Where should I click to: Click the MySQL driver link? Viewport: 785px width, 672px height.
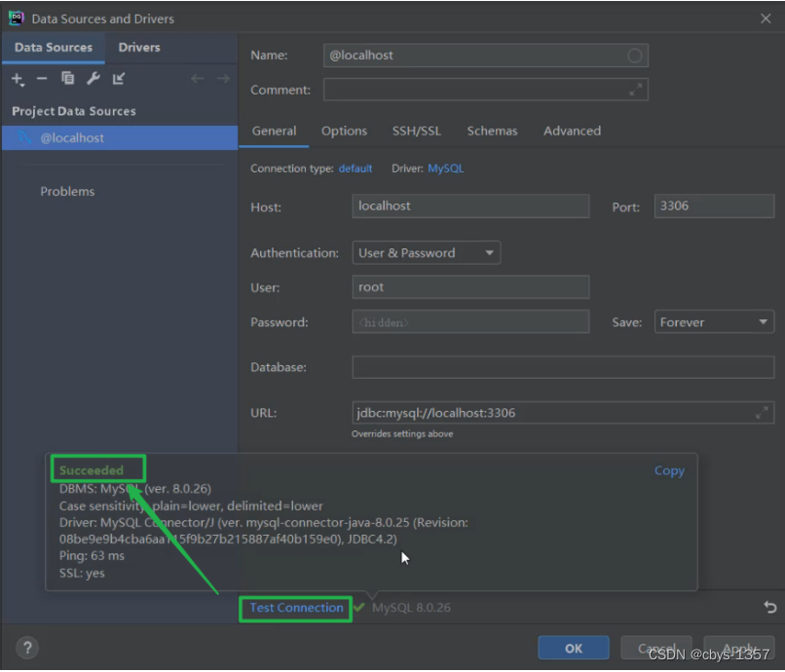445,168
